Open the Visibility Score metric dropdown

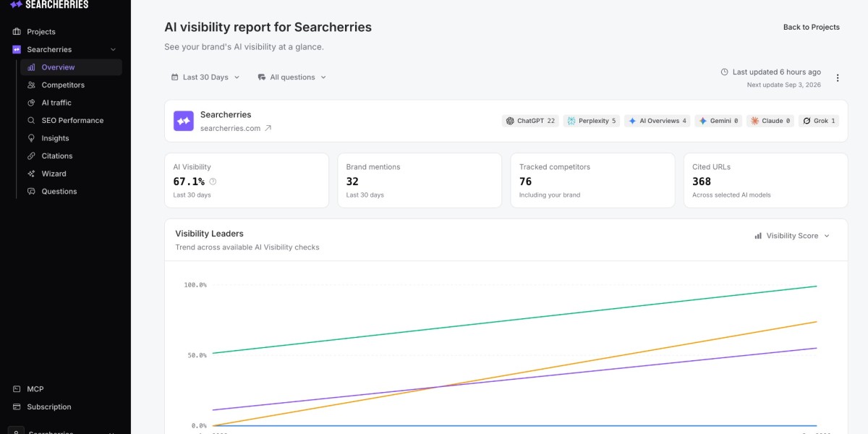pyautogui.click(x=792, y=236)
